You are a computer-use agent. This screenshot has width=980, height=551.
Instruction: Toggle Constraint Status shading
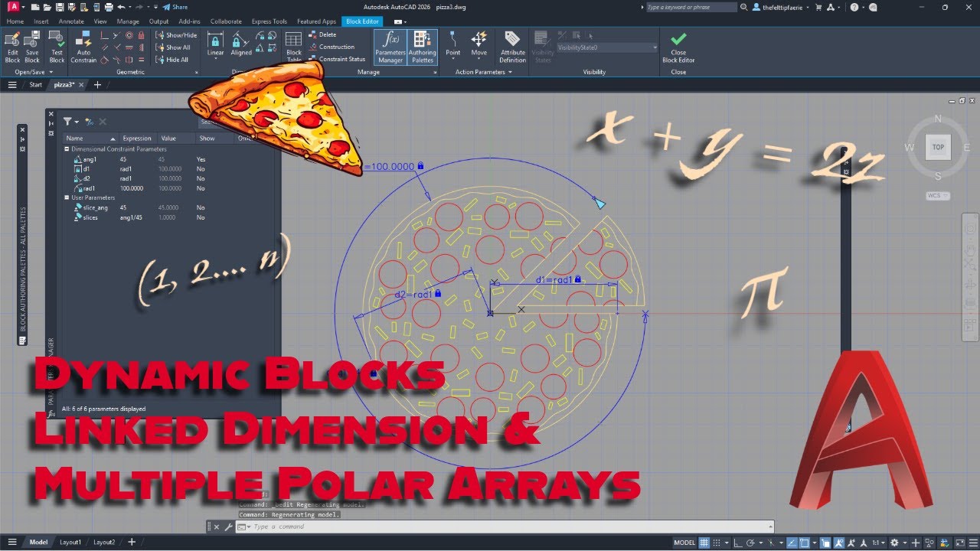coord(337,59)
